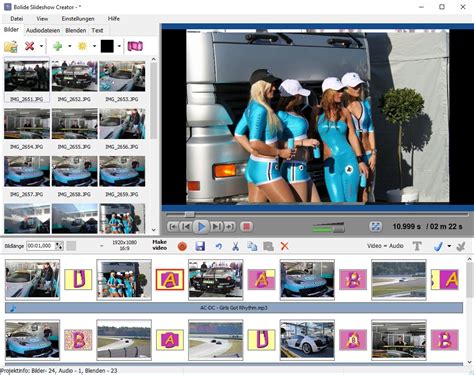Viewport: 474px width, 375px height.
Task: Expand the sun effects dropdown arrow
Action: (x=94, y=46)
